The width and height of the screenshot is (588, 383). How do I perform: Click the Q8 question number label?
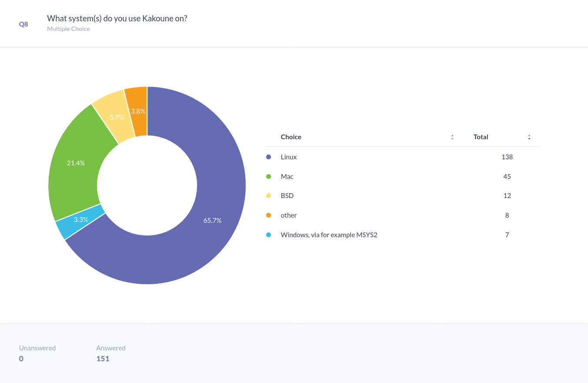(x=23, y=24)
